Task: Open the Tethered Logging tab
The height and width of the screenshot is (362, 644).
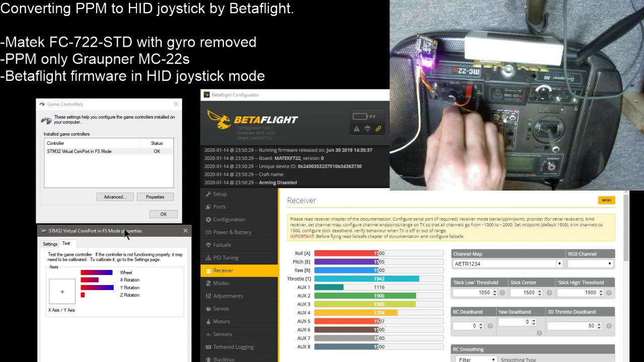Action: (x=239, y=347)
